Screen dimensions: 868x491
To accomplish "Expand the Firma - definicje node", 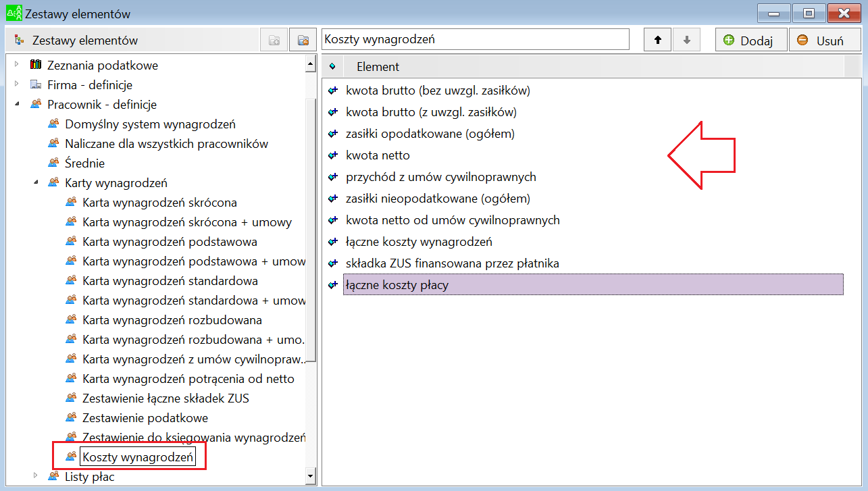I will 17,84.
